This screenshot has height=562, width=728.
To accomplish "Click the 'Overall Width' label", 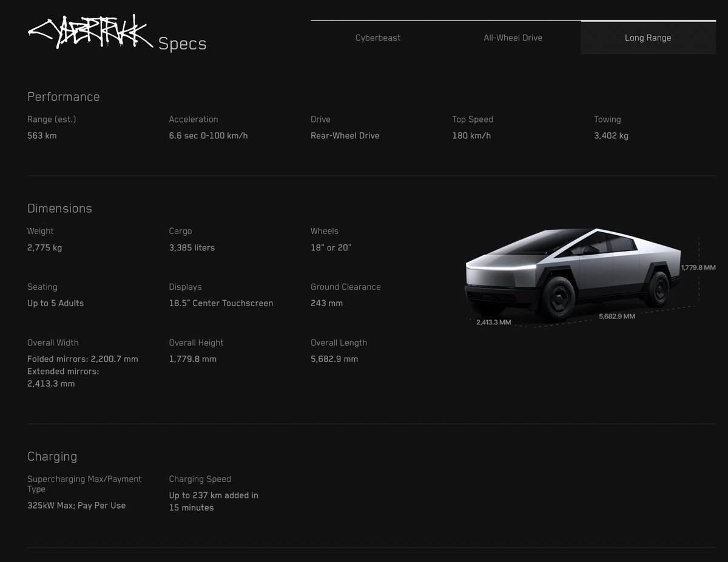I will click(x=53, y=343).
